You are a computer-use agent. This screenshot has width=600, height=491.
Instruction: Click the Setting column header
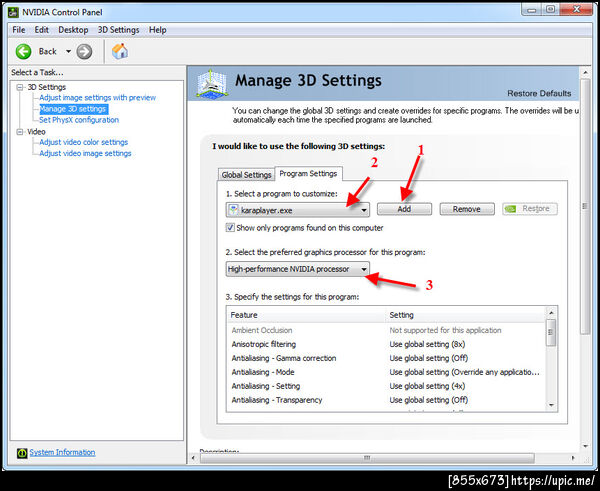465,315
